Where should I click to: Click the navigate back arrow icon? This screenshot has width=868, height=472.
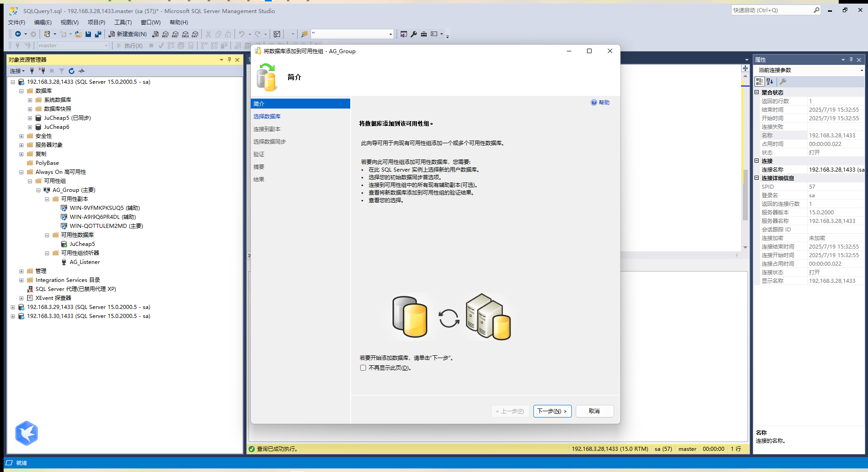click(18, 34)
